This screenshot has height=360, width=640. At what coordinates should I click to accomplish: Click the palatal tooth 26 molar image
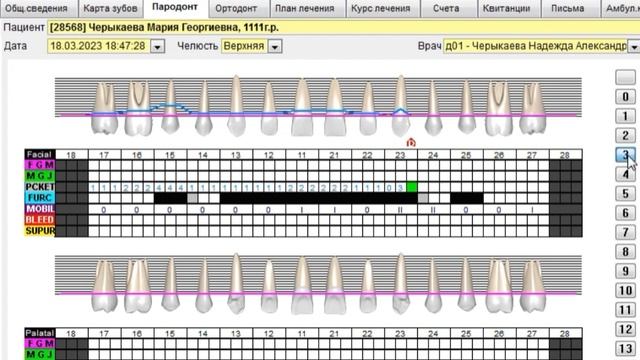tap(499, 286)
